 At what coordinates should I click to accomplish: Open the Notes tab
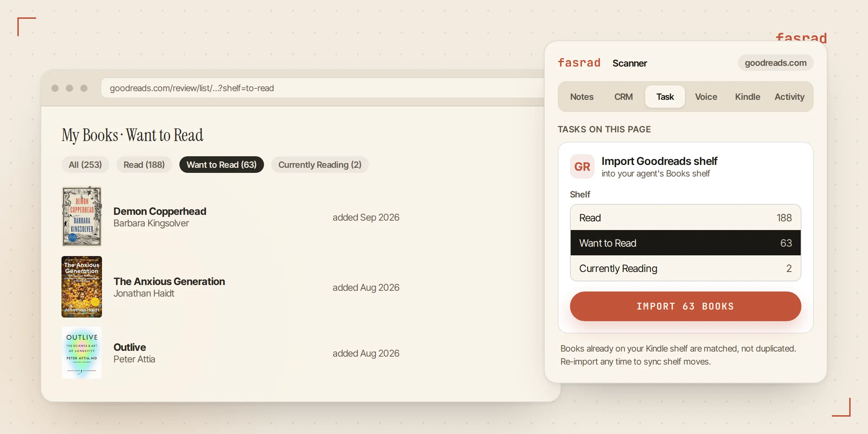[582, 97]
